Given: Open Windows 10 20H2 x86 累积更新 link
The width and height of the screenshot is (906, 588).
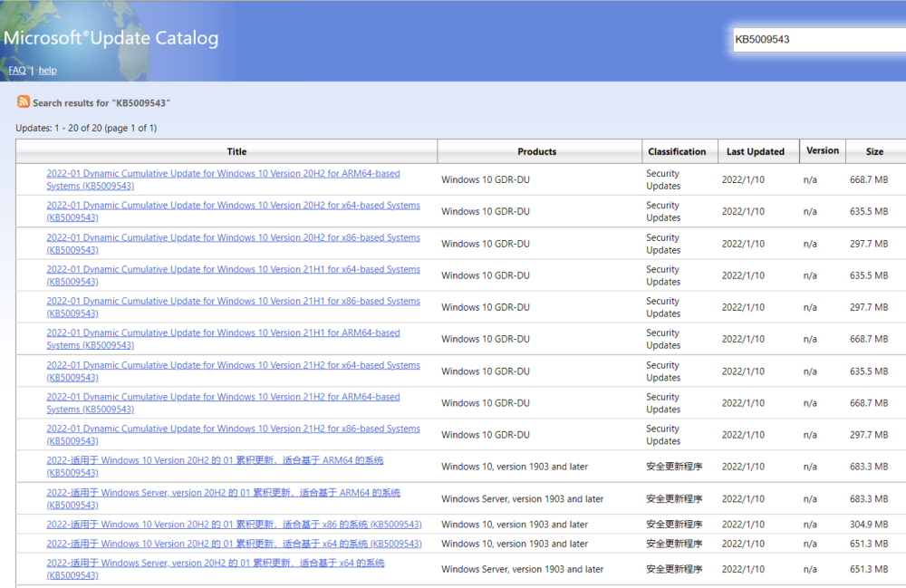Looking at the screenshot, I should (x=234, y=525).
